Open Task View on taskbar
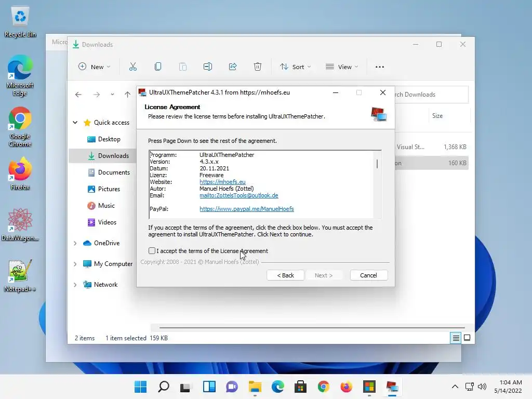 pyautogui.click(x=185, y=387)
